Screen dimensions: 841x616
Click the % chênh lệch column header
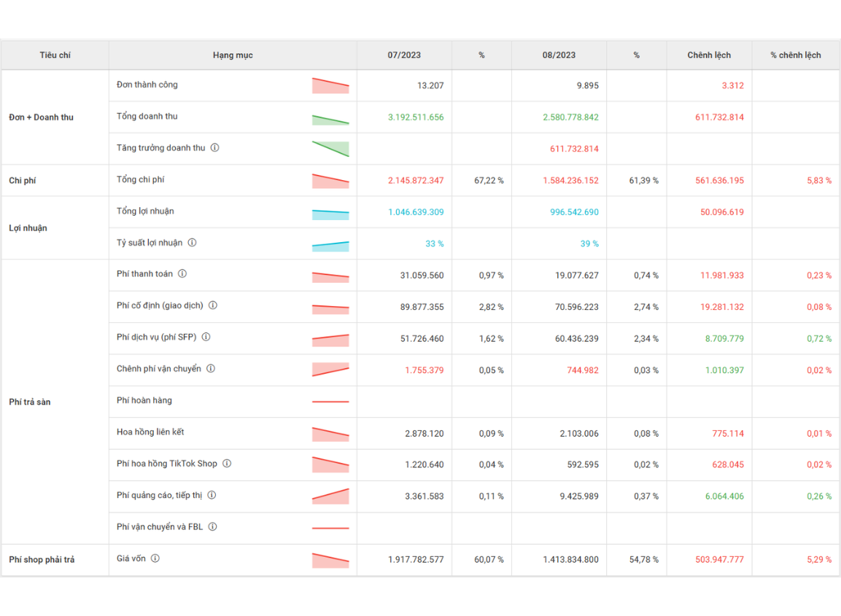(x=796, y=55)
